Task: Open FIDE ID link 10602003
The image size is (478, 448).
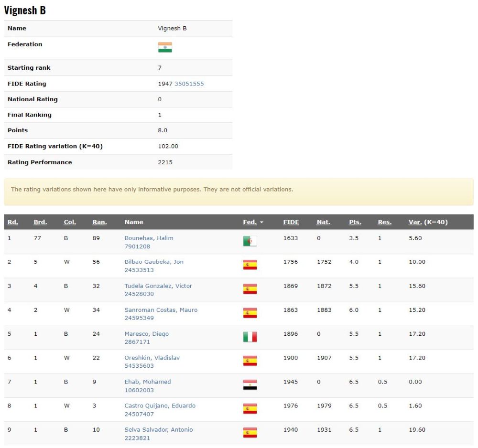Action: tap(139, 390)
